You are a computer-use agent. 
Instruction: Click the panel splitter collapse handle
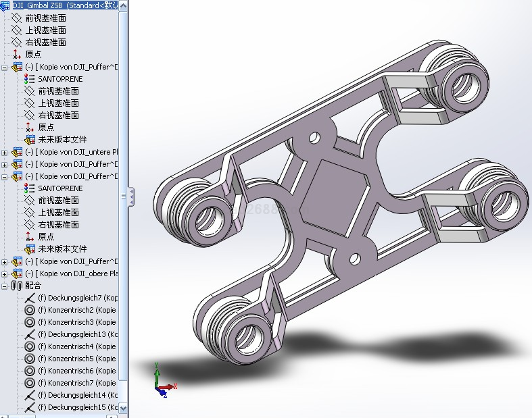131,196
